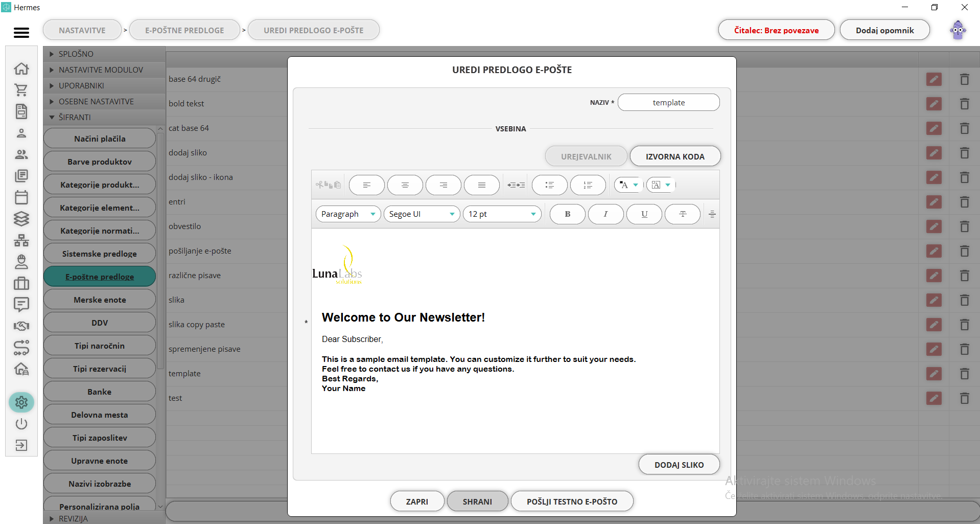The height and width of the screenshot is (524, 980).
Task: Select Sistemske predloge in the sidebar list
Action: pyautogui.click(x=100, y=254)
